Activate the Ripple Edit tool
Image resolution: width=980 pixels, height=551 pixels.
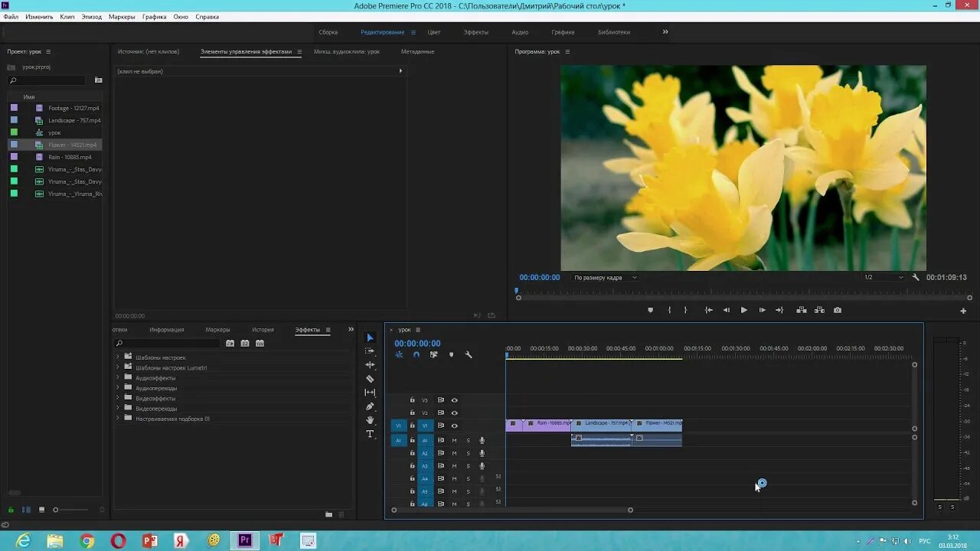coord(370,365)
